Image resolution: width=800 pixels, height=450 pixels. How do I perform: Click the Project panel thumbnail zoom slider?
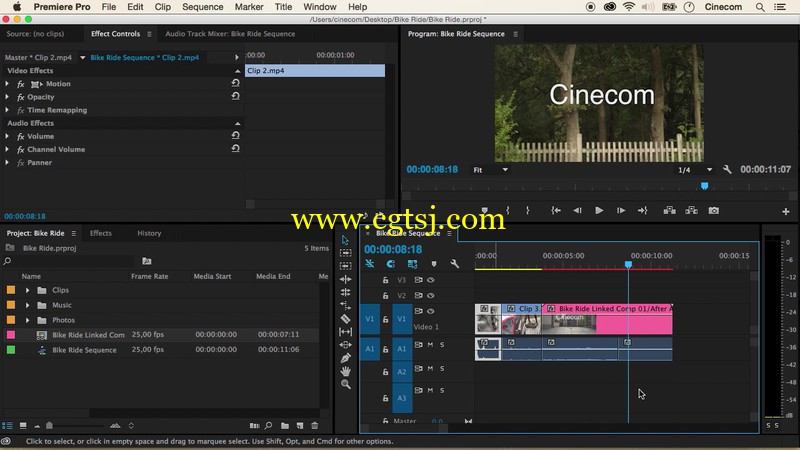tap(49, 425)
